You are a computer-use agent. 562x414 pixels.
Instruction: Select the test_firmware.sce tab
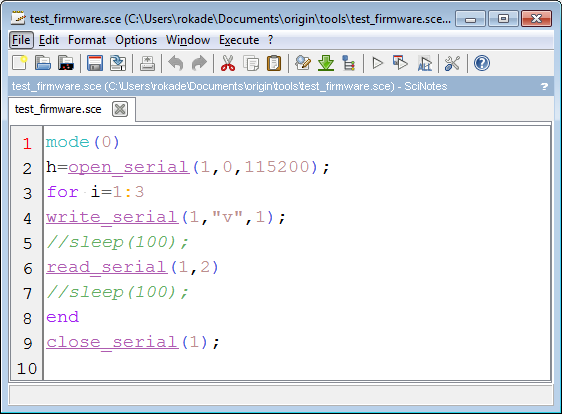[58, 109]
